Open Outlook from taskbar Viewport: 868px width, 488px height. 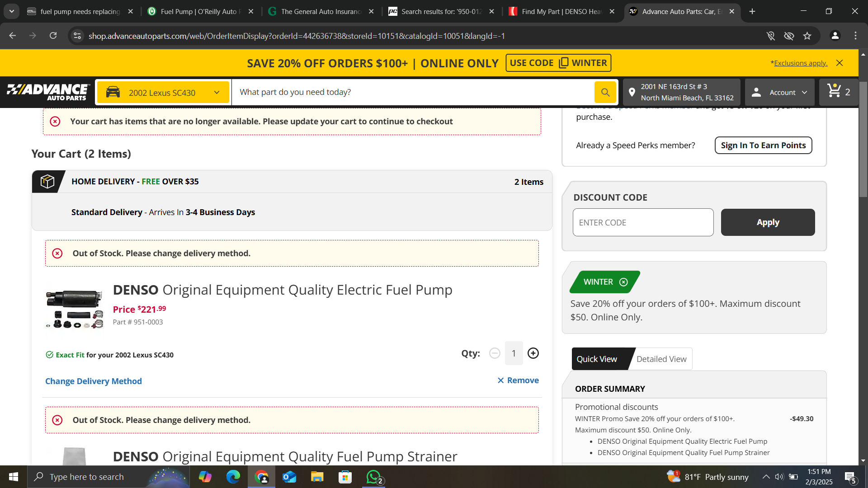(x=289, y=477)
